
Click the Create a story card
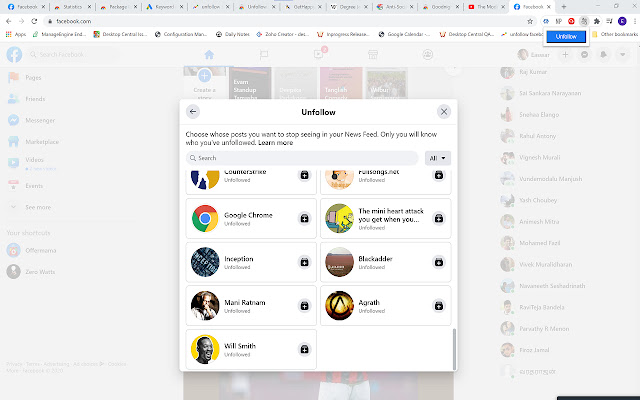click(x=204, y=83)
